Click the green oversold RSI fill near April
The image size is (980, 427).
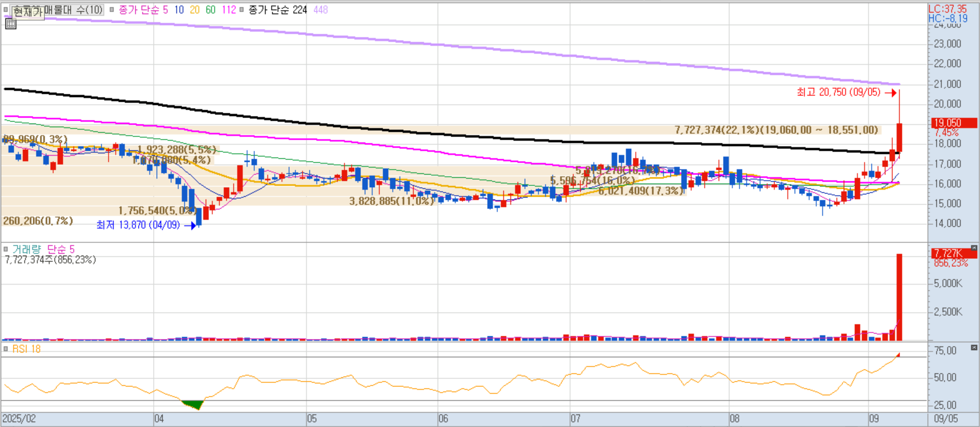[x=193, y=405]
